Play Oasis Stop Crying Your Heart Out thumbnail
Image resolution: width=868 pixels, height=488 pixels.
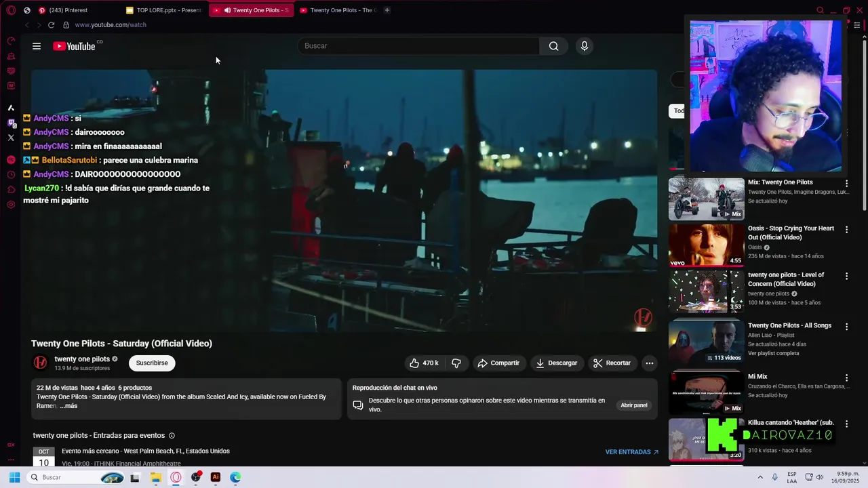coord(706,245)
